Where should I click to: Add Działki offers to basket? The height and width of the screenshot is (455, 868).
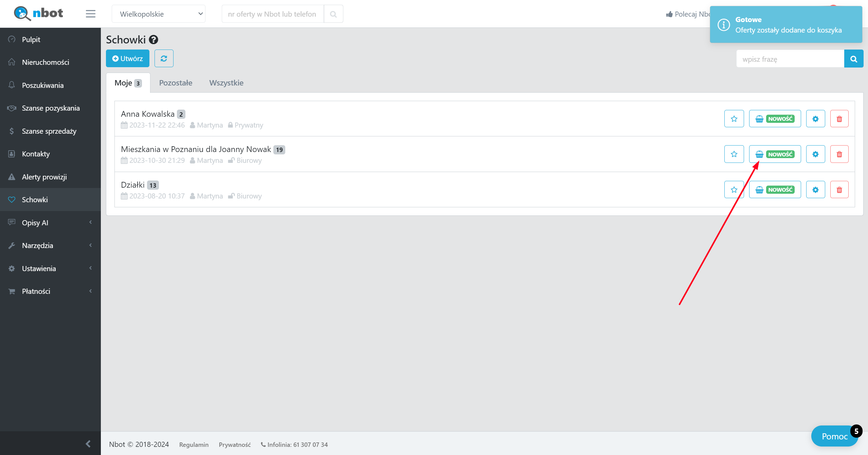[775, 190]
